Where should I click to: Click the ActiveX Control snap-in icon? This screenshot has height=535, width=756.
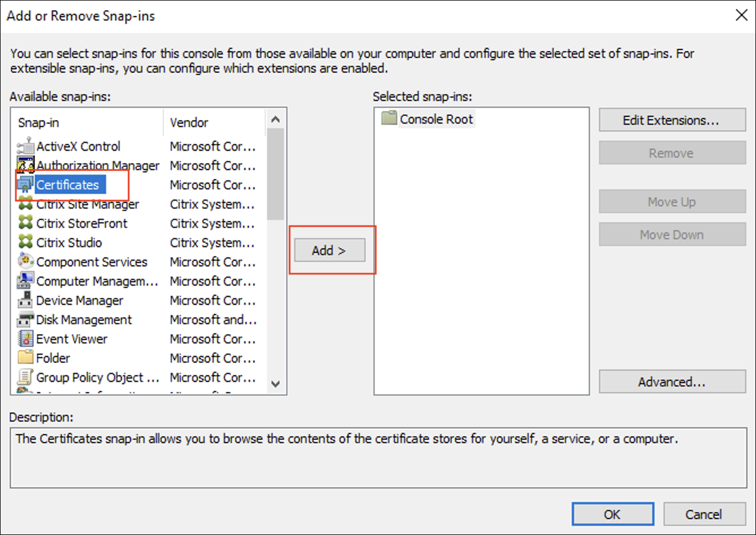[26, 146]
